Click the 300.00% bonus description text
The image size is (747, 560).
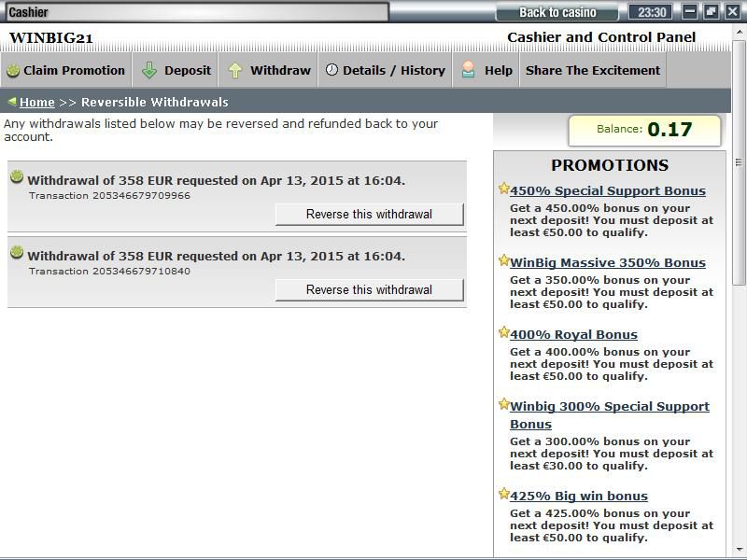[612, 454]
